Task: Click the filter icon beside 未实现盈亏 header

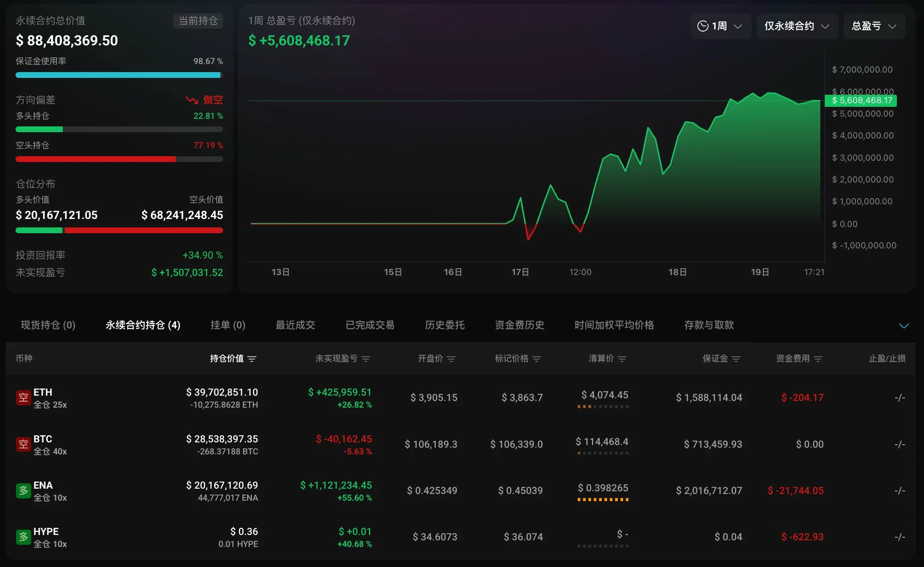Action: 366,359
